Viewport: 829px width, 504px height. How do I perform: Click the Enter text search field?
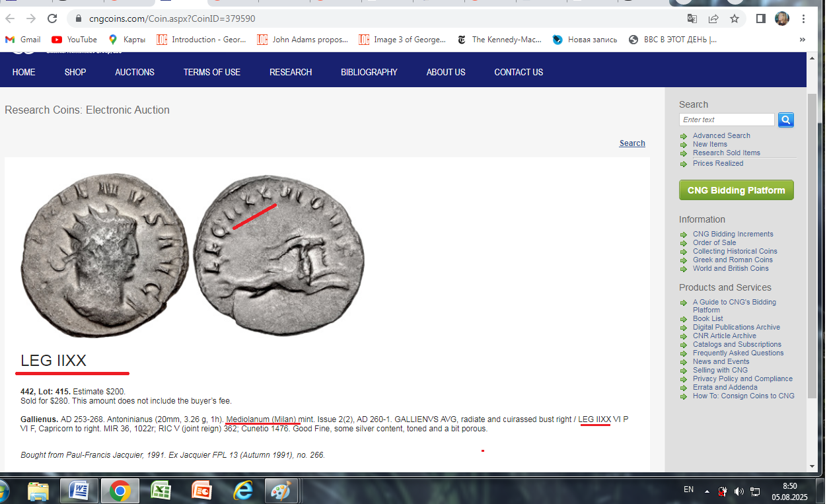[x=727, y=120]
